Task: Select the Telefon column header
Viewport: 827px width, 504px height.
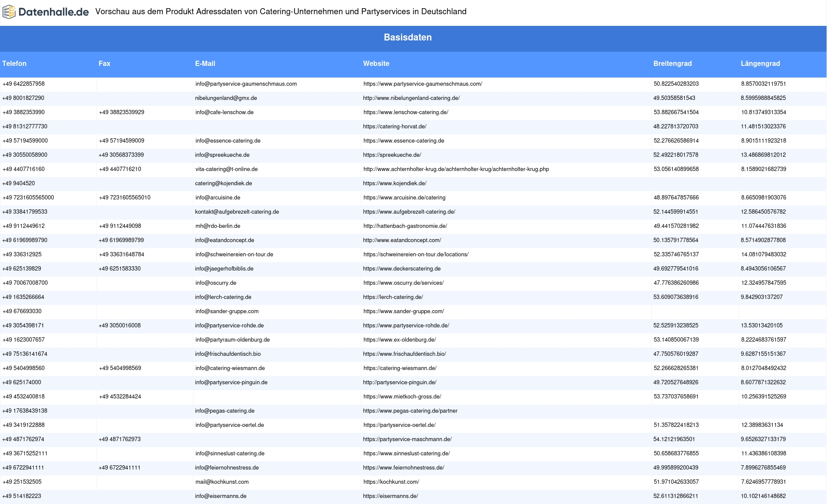Action: coord(14,63)
